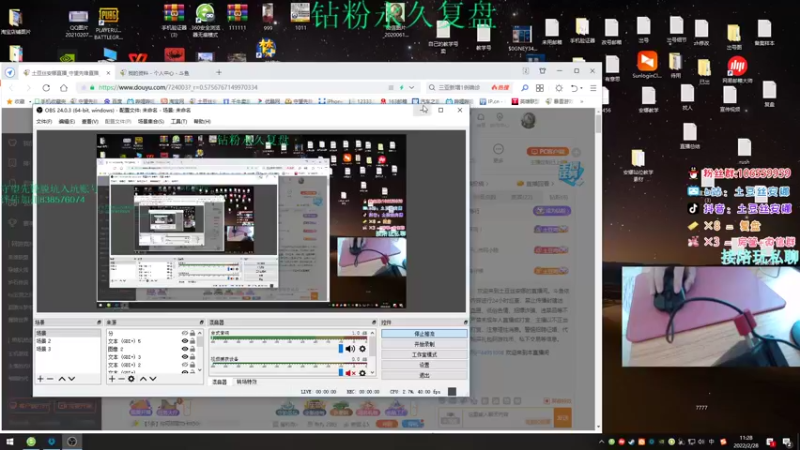The width and height of the screenshot is (800, 450).
Task: Switch to the 转场特效 tab in OBS
Action: pyautogui.click(x=246, y=382)
